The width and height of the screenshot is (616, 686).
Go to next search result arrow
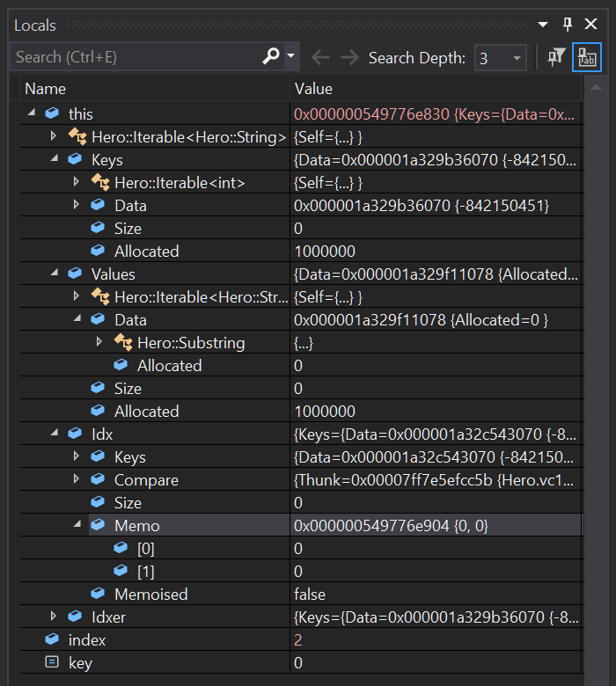coord(349,57)
